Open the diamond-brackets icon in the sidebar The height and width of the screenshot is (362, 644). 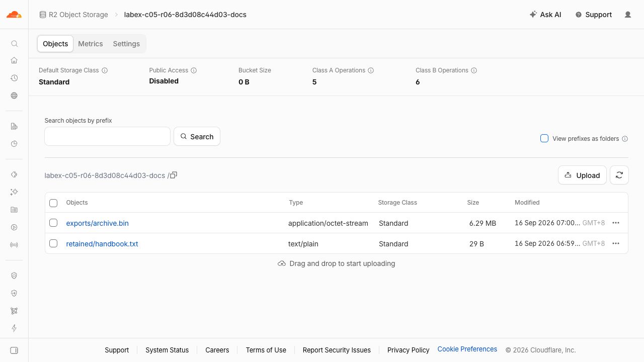pyautogui.click(x=14, y=174)
